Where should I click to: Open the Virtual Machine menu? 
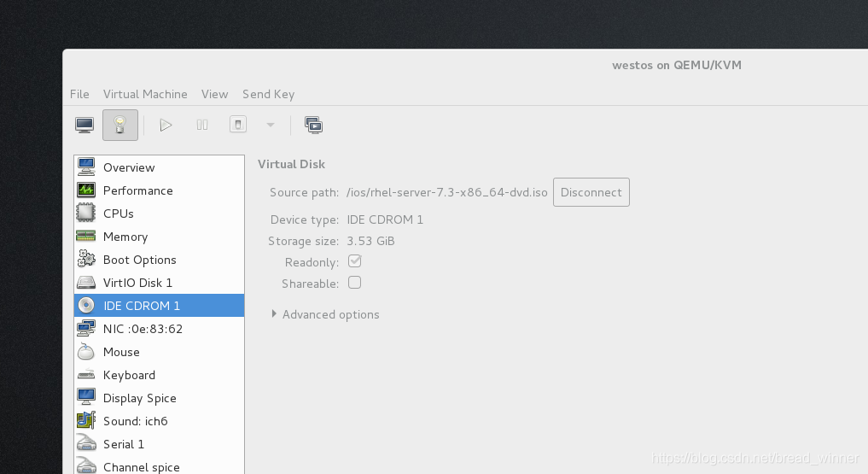145,94
